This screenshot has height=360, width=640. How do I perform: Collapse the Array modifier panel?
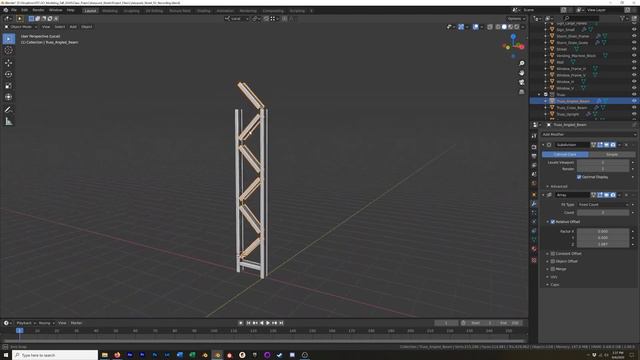[543, 195]
